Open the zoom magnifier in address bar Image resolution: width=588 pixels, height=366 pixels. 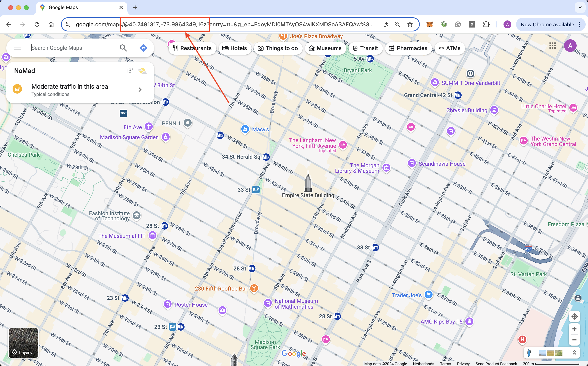tap(397, 24)
